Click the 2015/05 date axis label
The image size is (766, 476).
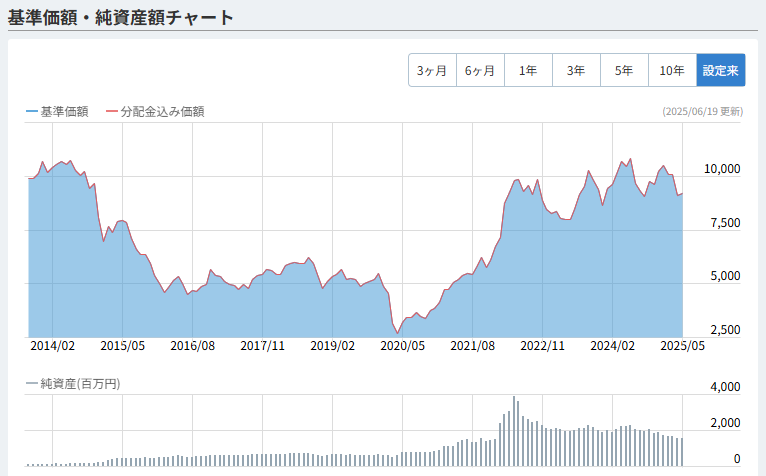(123, 346)
